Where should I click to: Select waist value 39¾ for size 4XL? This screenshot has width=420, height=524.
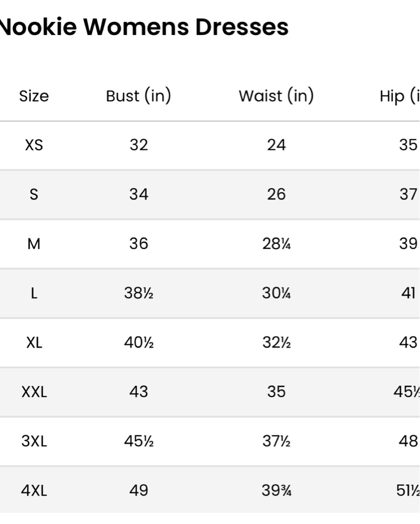[x=277, y=490]
